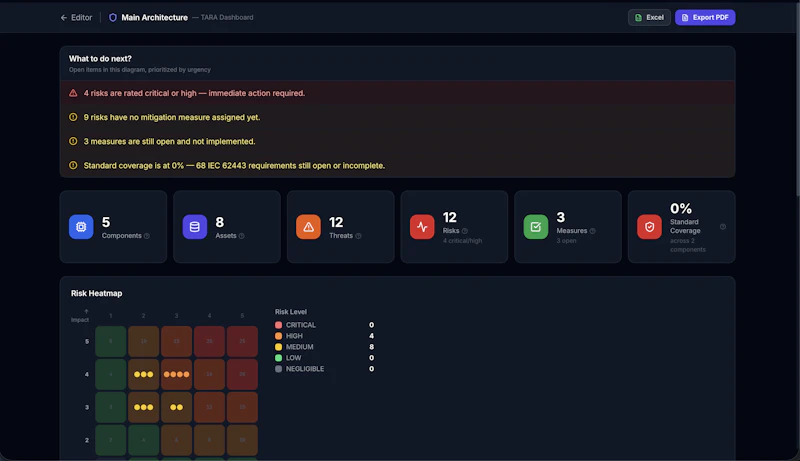Viewport: 800px width, 461px height.
Task: Open the 3 measures still open alert
Action: (x=397, y=141)
